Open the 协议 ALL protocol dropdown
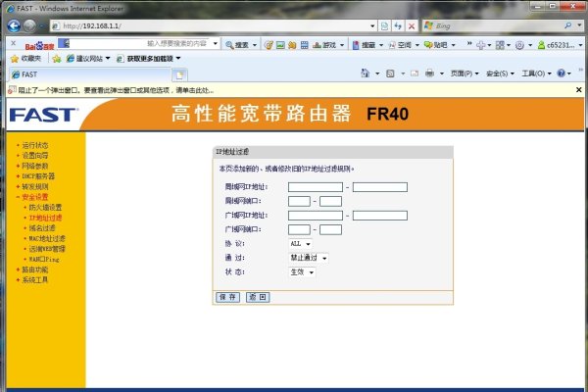The image size is (588, 392). tap(301, 244)
